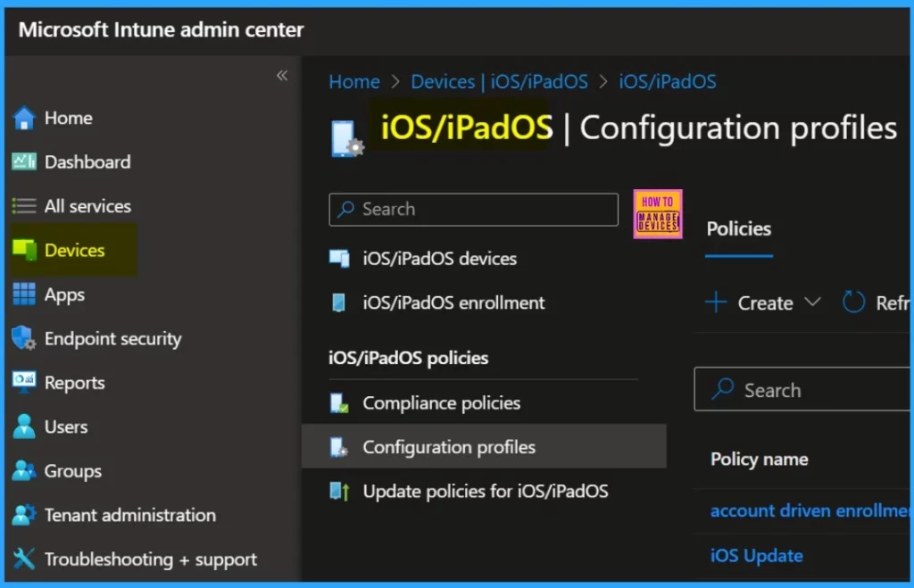Click the Devices monitor icon
Screen dimensions: 914x588
[x=24, y=250]
